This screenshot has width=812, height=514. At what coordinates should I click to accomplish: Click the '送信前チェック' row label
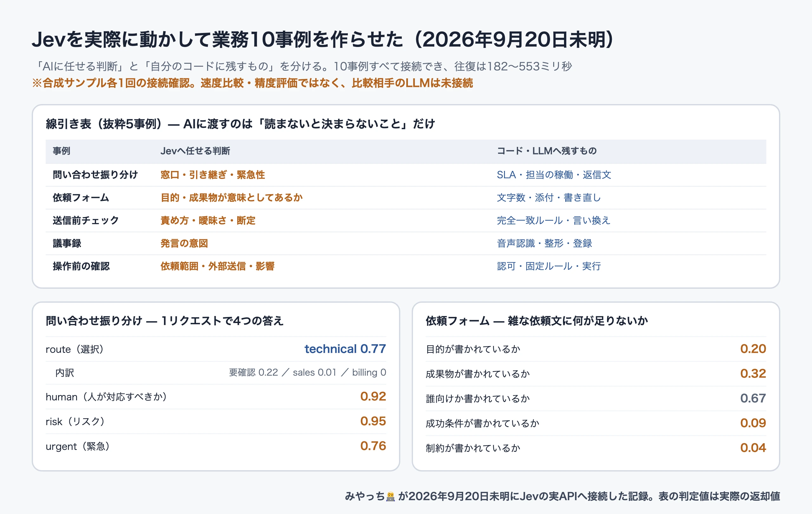point(86,220)
